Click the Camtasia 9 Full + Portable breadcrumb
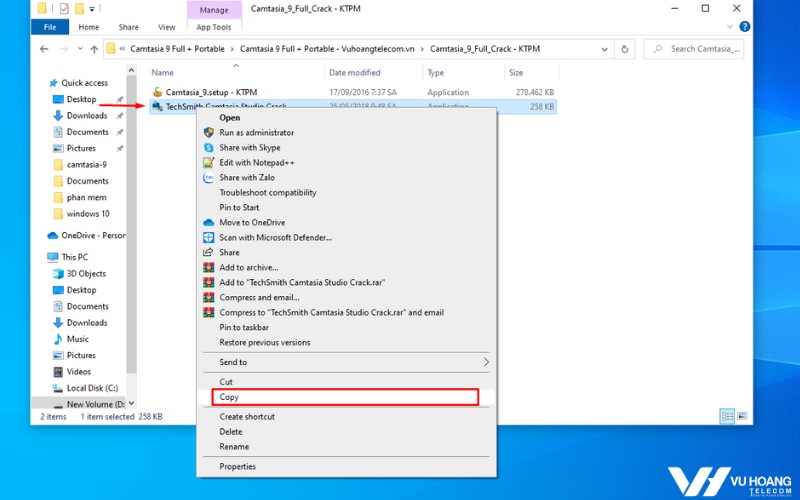800x500 pixels. click(177, 49)
